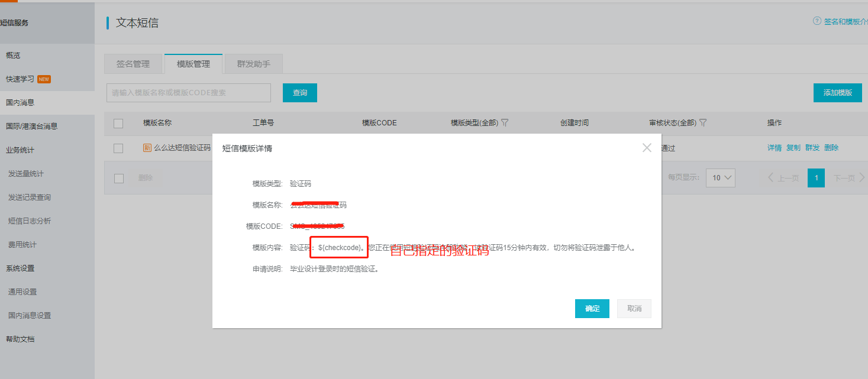Toggle the select-all checkbox in table header
Screen dimensions: 868x379
(118, 124)
